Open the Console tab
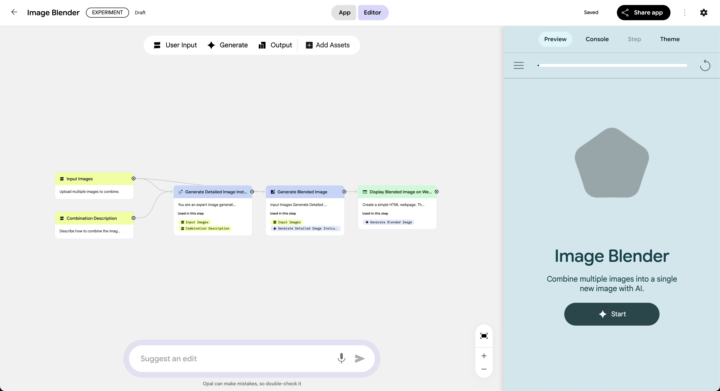 click(597, 39)
